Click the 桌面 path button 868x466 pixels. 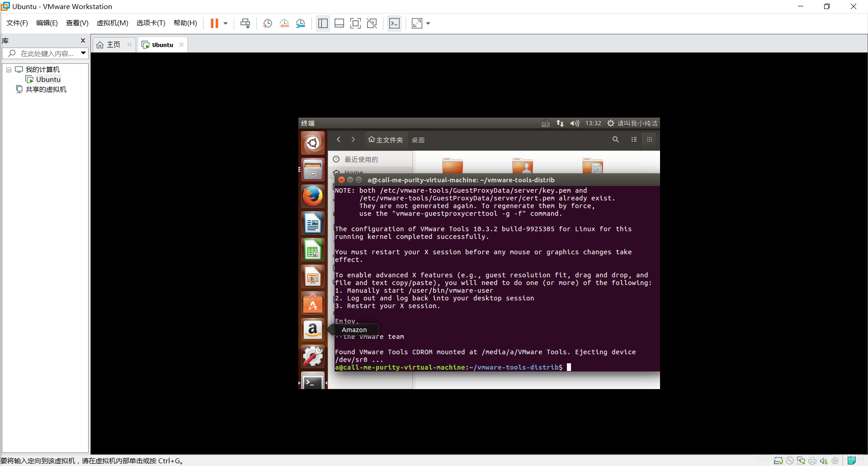[418, 140]
